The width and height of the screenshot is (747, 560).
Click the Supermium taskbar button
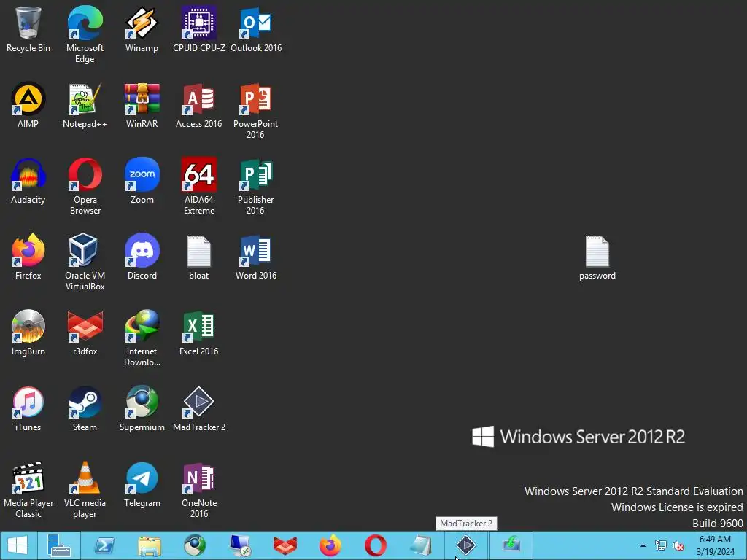pos(195,545)
